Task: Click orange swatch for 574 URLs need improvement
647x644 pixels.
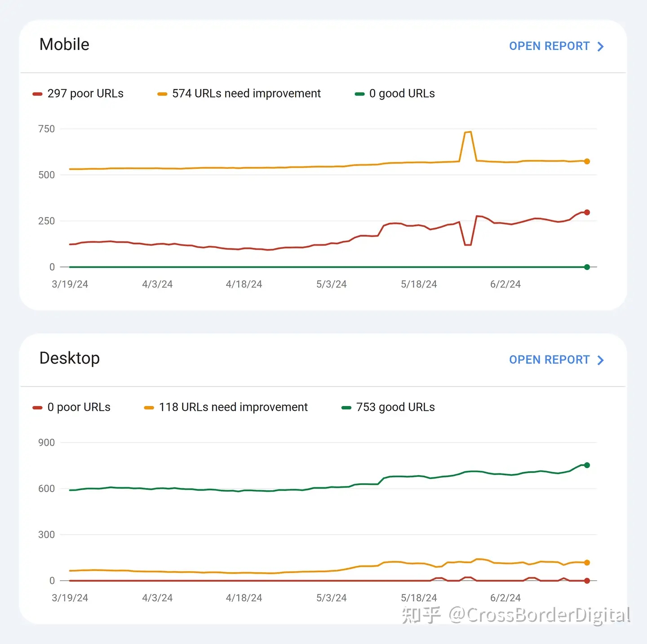Action: pyautogui.click(x=162, y=94)
